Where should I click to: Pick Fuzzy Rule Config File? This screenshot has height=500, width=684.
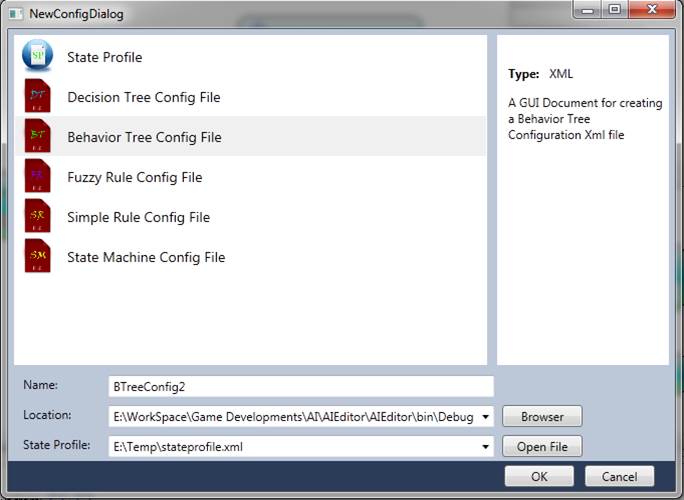coord(134,178)
